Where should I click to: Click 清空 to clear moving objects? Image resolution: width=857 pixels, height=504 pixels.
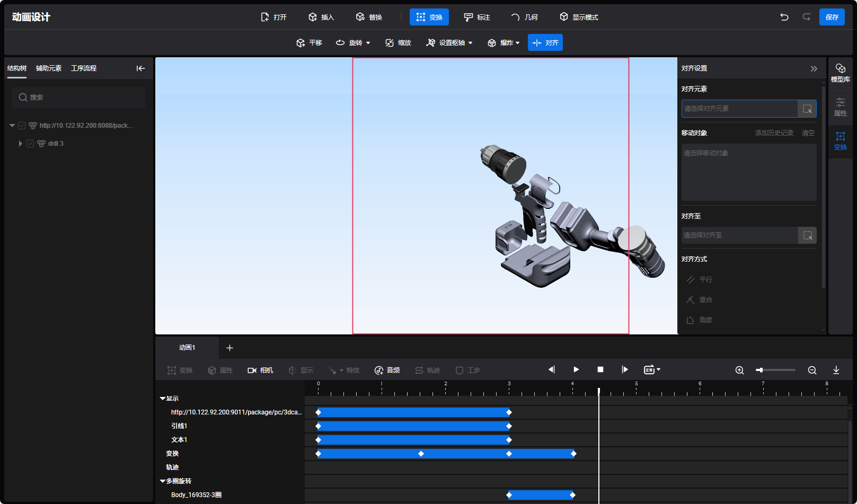pos(808,133)
